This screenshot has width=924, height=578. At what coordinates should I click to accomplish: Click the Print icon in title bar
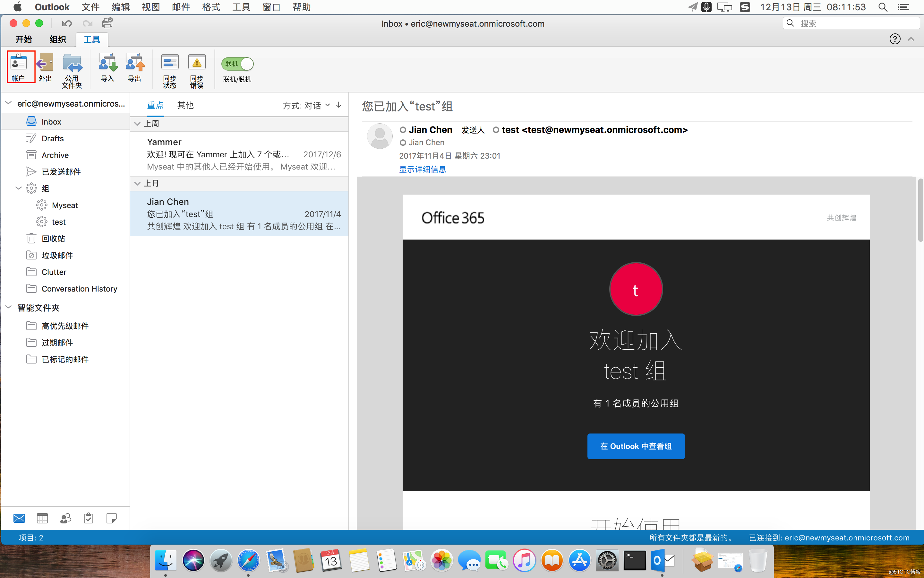coord(107,23)
